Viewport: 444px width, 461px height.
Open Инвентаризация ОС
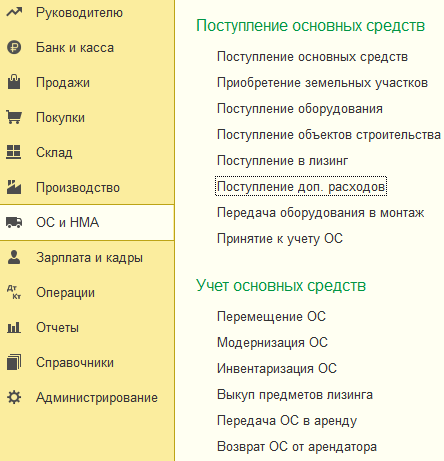pos(277,368)
